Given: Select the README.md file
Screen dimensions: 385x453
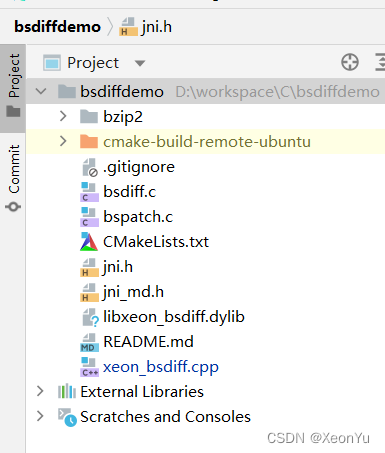Looking at the screenshot, I should (148, 342).
